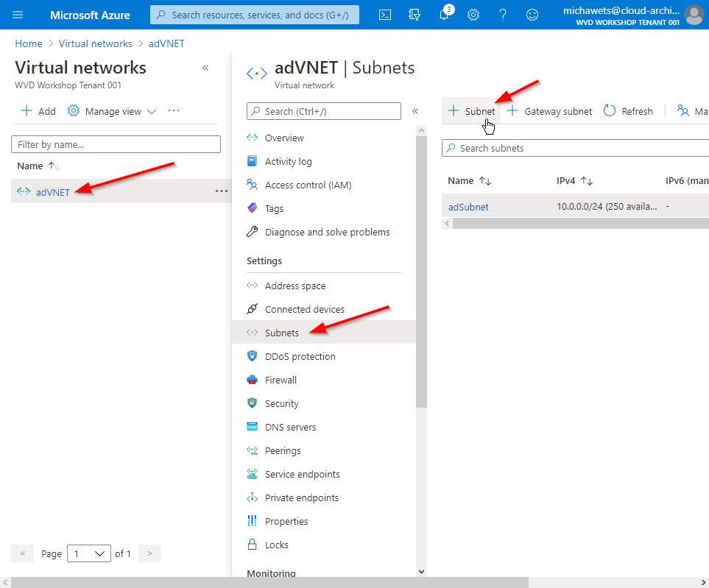Click the adVNET virtual network icon in list
This screenshot has height=588, width=709.
click(x=24, y=191)
